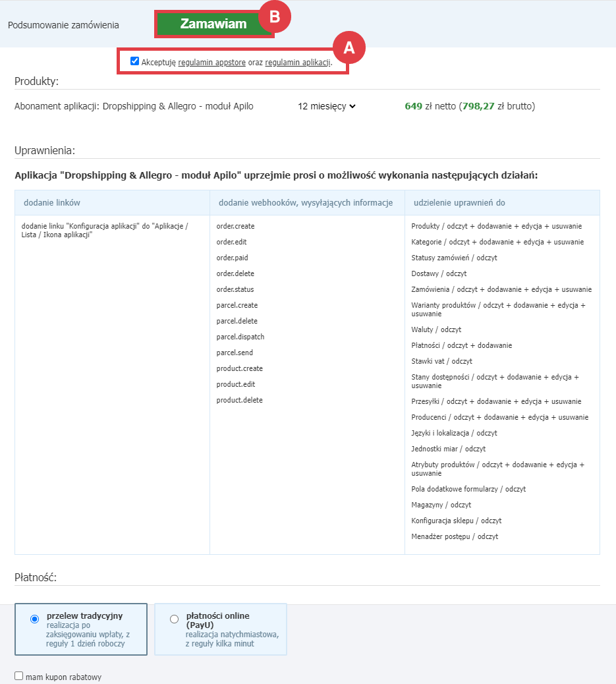Expand the 12 miesięcy subscription dropdown
Viewport: 616px width, 684px height.
pyautogui.click(x=326, y=106)
